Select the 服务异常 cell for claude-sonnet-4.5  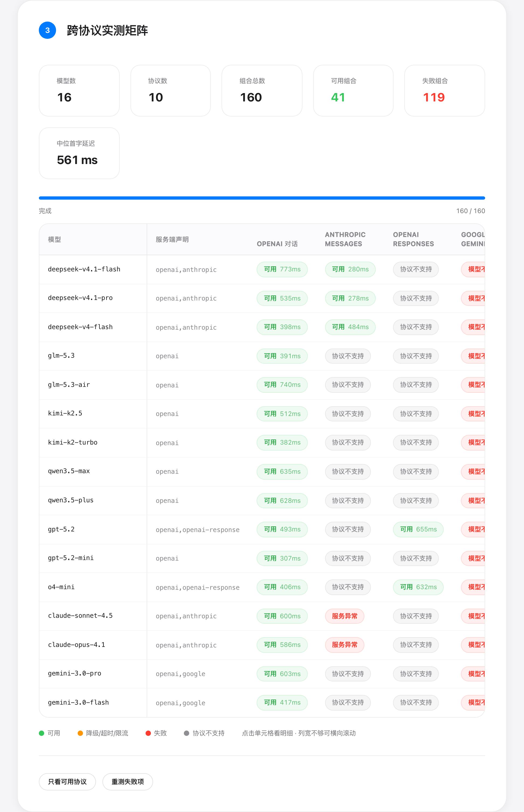(x=345, y=616)
